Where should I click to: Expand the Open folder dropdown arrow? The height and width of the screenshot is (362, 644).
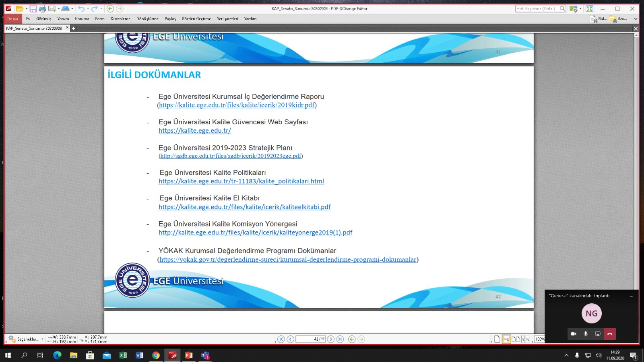tap(27, 8)
